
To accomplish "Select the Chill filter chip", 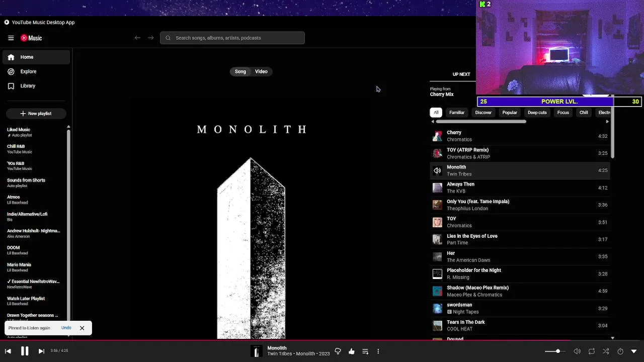I will pyautogui.click(x=584, y=113).
